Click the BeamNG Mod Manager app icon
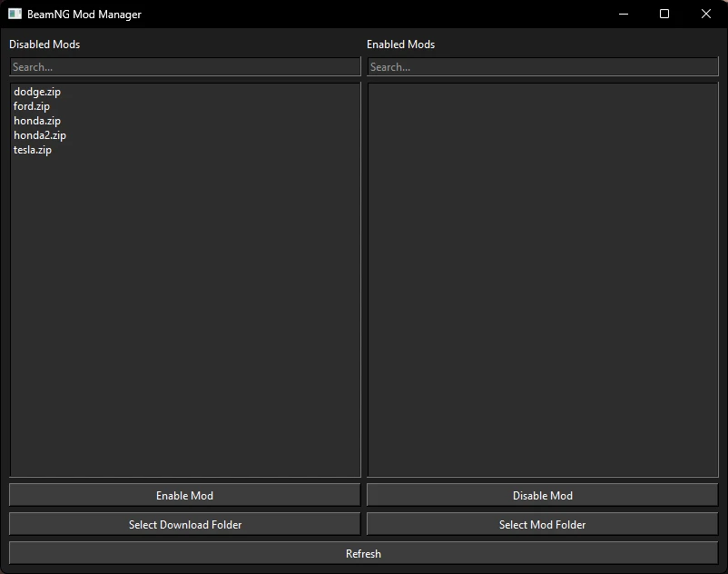Screen dimensions: 728x574 pos(15,15)
